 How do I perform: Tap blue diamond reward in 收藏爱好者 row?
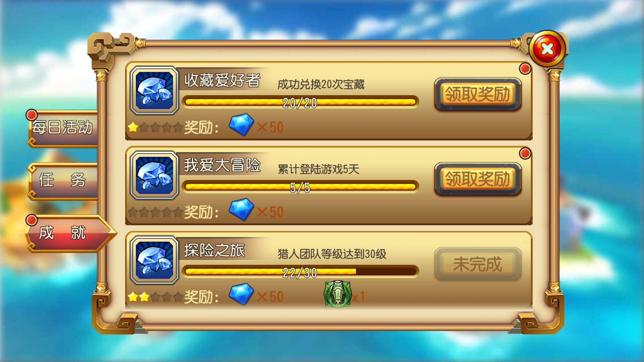[241, 125]
